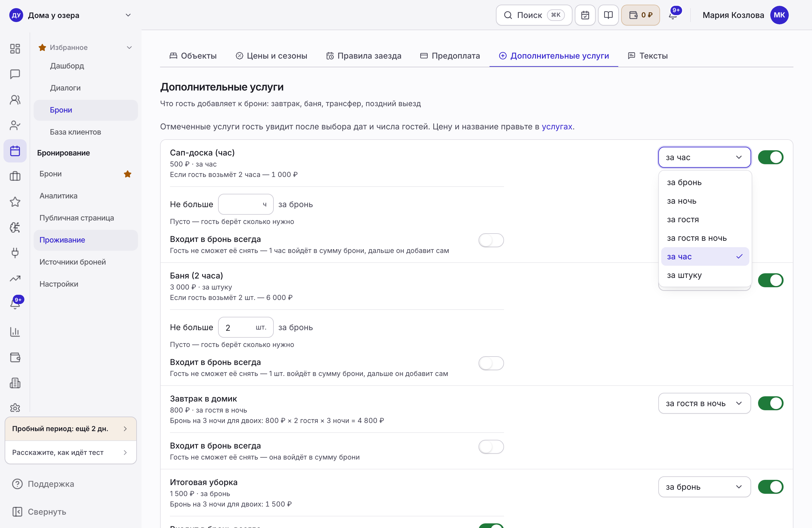Open the 0 ₽ wallet balance button

[640, 15]
